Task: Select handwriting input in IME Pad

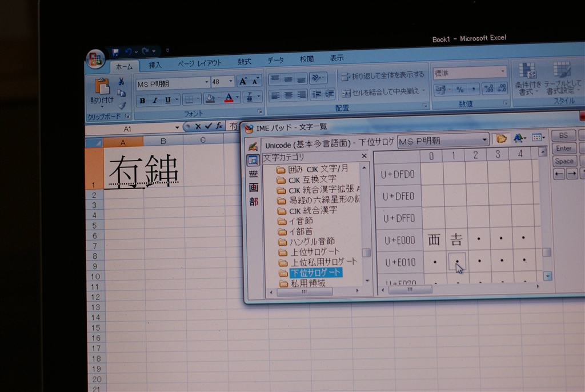Action: (x=253, y=146)
